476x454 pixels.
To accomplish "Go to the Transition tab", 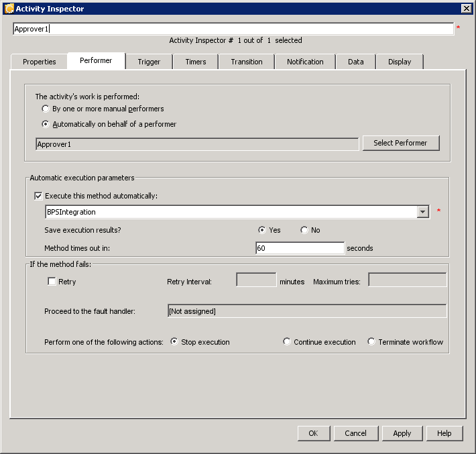I will coord(247,62).
